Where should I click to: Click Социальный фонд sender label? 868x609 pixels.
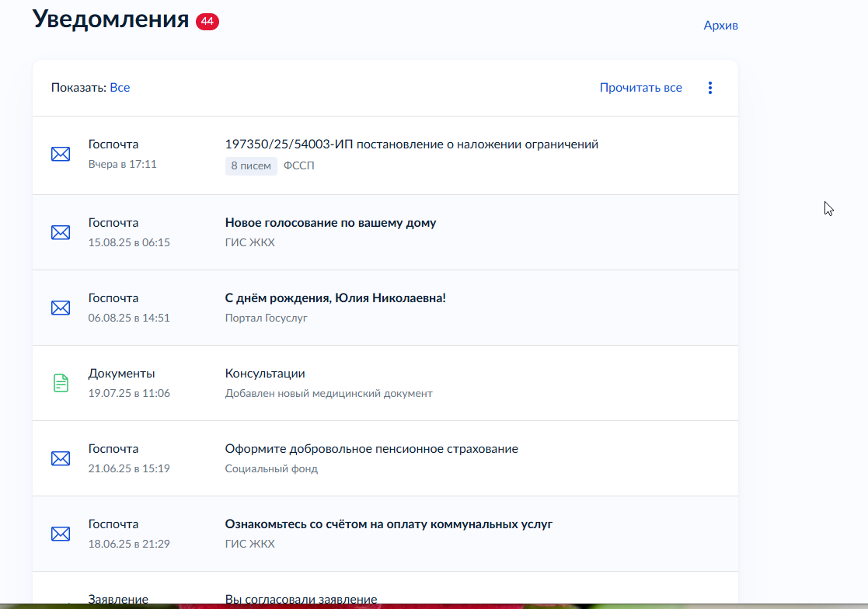click(x=271, y=468)
